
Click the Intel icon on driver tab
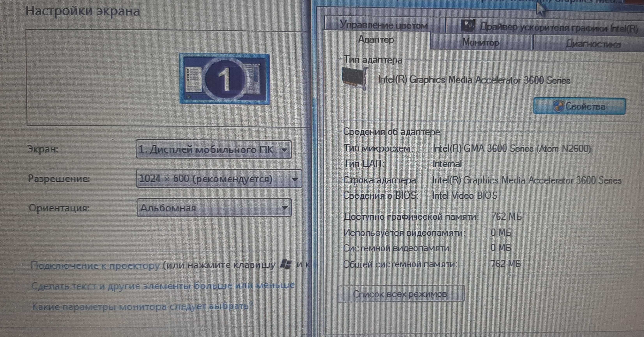467,26
